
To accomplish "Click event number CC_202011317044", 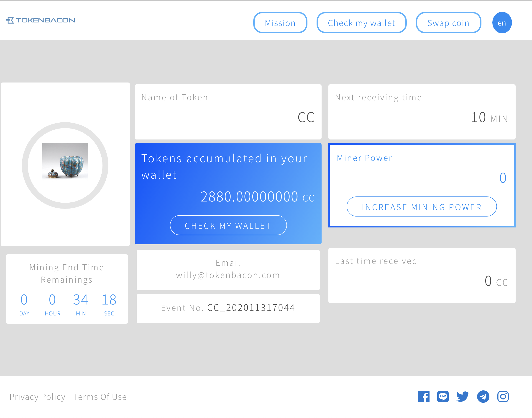I will [x=251, y=308].
